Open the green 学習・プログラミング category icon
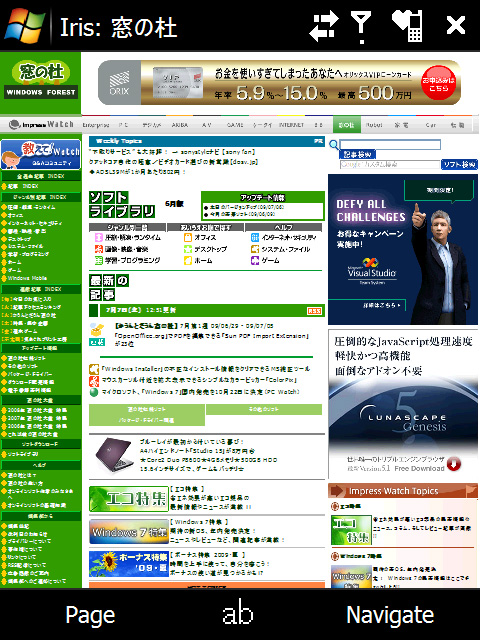 pyautogui.click(x=99, y=260)
